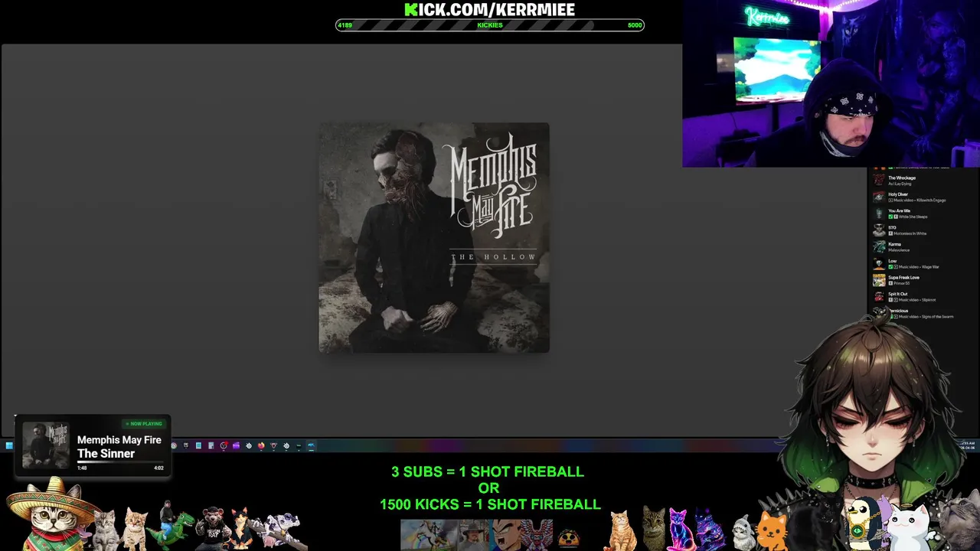Select 'Low' by Wage War in queue
Image resolution: width=980 pixels, height=551 pixels.
[x=892, y=261]
